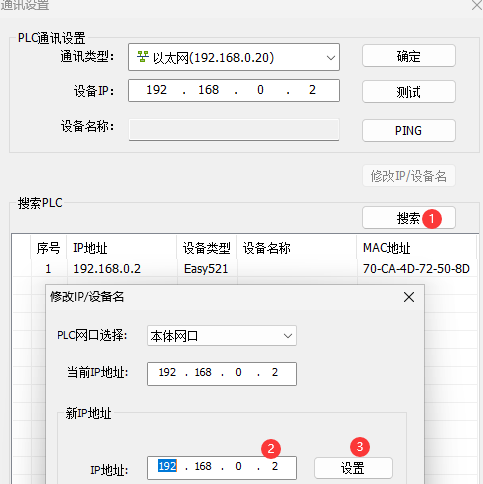
Task: Click the last octet of the 设备IP field
Action: (x=312, y=90)
